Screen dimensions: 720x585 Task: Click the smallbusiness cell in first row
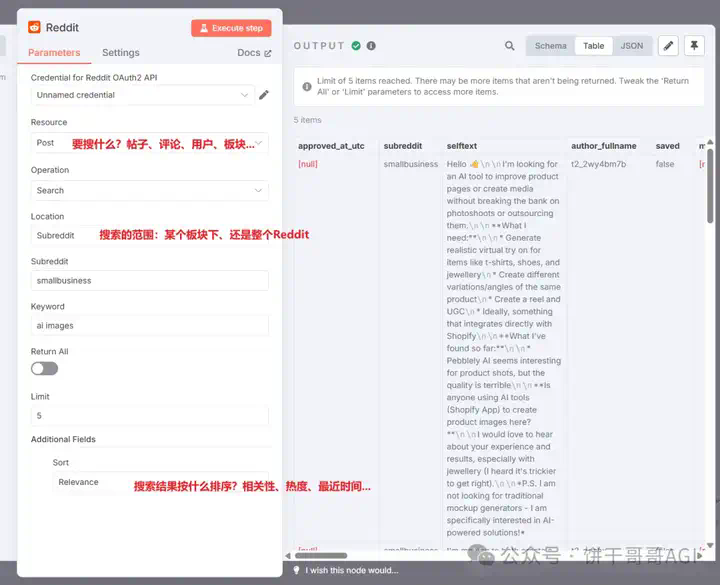coord(411,164)
